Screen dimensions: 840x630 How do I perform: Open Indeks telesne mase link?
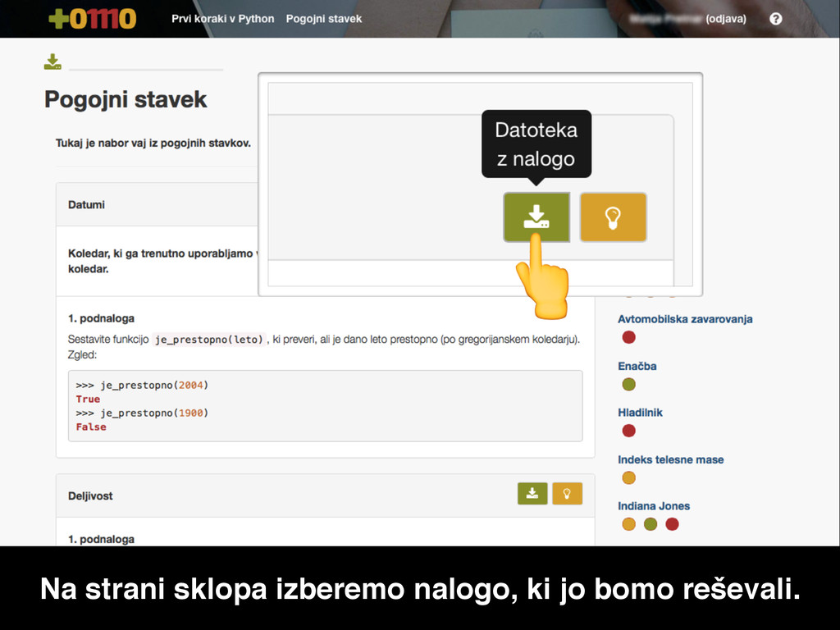pyautogui.click(x=671, y=459)
